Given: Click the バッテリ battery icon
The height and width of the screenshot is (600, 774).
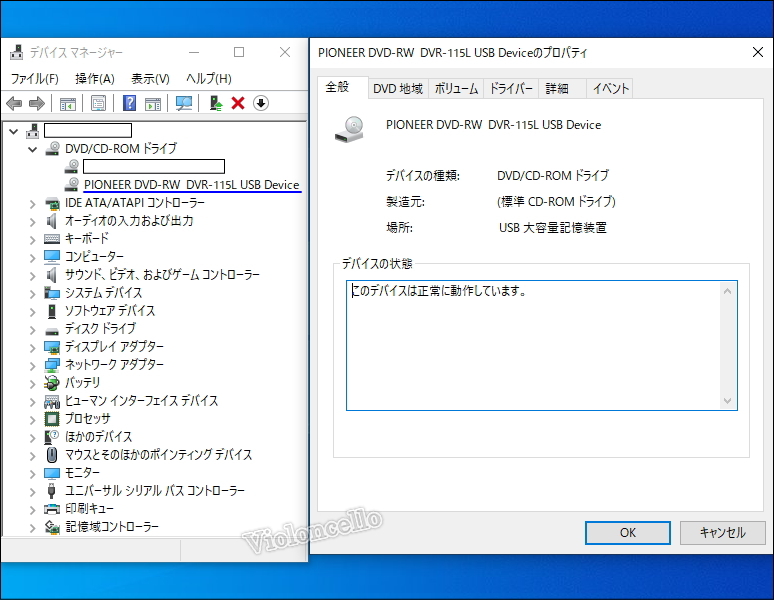Looking at the screenshot, I should coord(52,382).
